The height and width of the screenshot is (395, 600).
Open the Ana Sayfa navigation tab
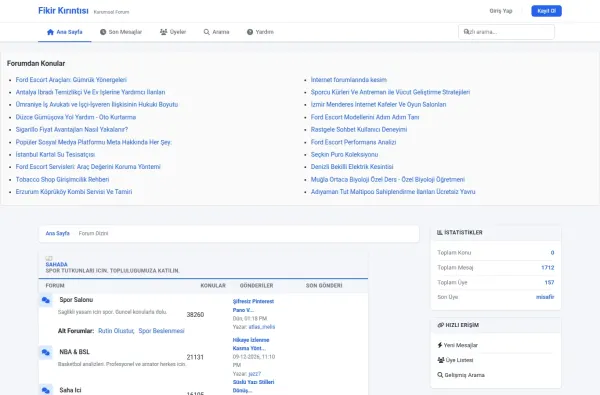point(65,32)
